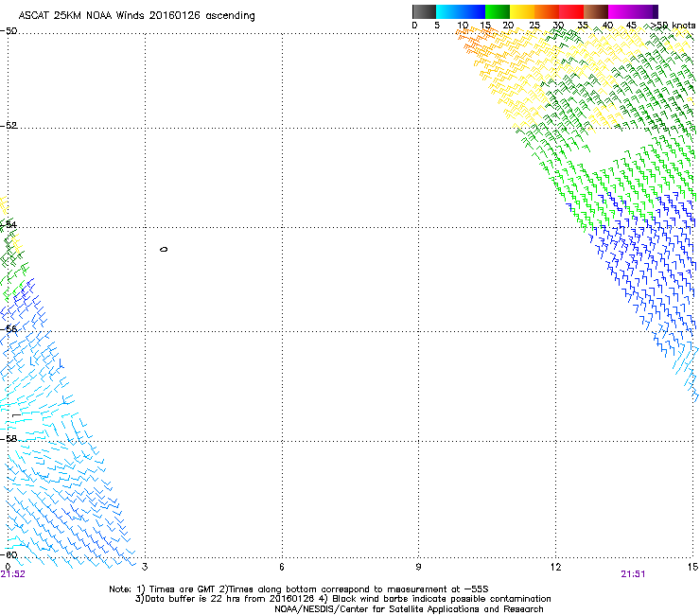Click the latitude label -58
The image size is (700, 615).
tap(9, 439)
